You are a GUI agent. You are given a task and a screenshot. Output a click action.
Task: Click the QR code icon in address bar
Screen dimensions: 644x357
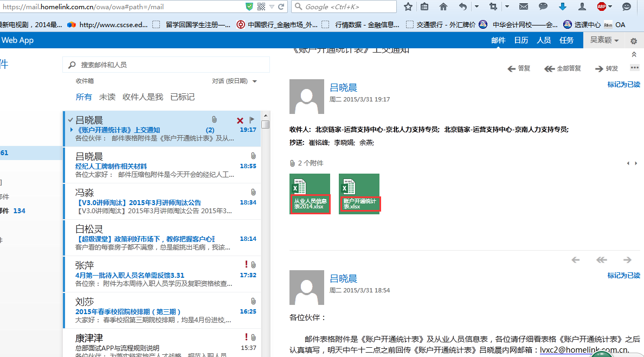261,7
